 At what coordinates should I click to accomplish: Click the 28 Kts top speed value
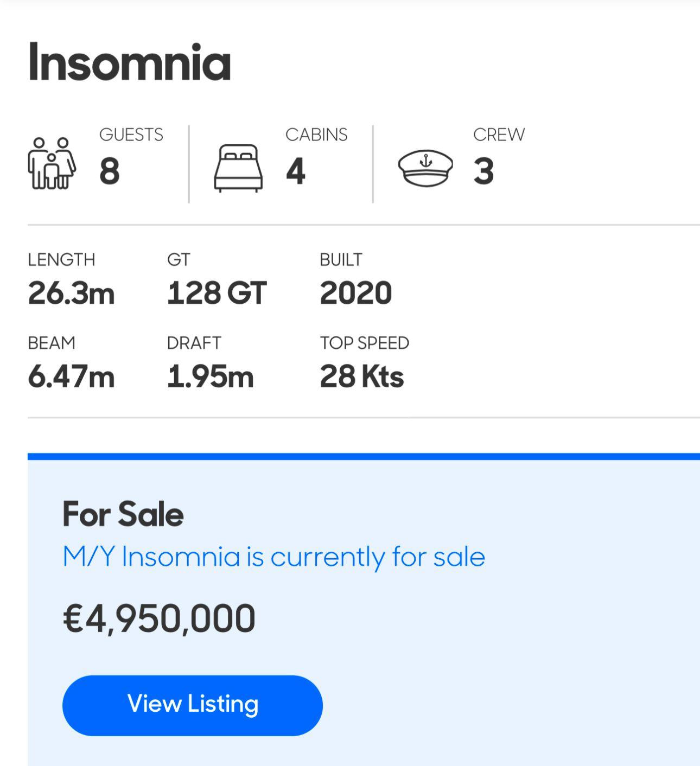361,376
